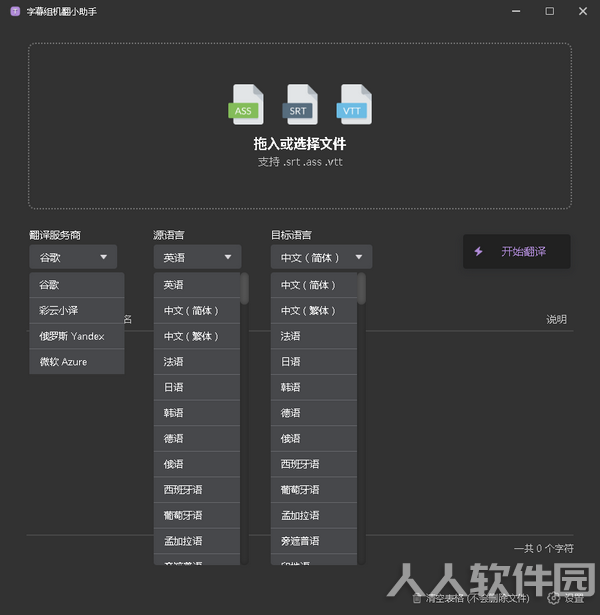
Task: Select 孟加拉语 in source language list
Action: [x=197, y=541]
